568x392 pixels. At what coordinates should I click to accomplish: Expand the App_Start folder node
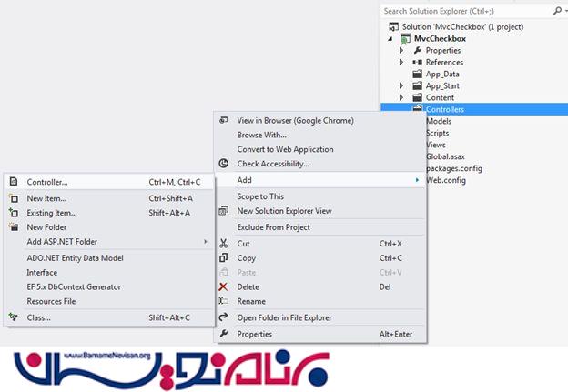(x=401, y=86)
